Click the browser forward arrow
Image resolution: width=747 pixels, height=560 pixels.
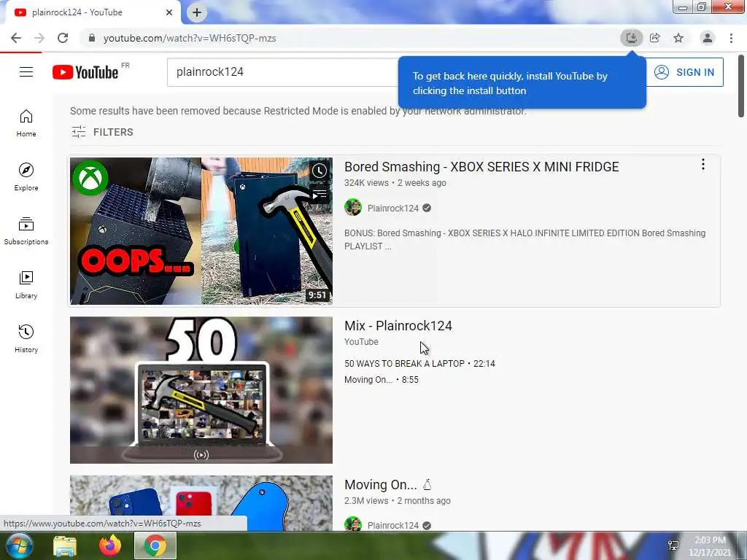[x=39, y=38]
